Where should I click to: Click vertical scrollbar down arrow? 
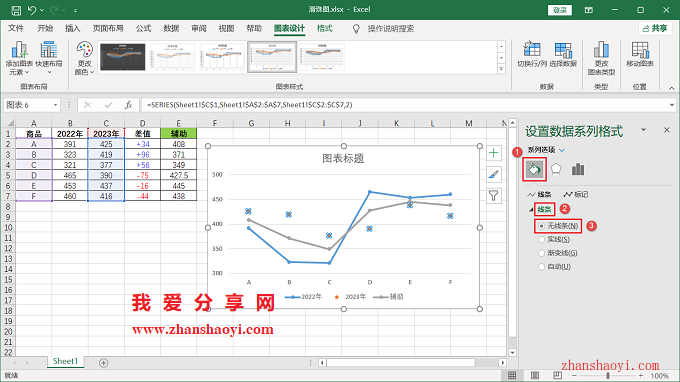point(512,353)
